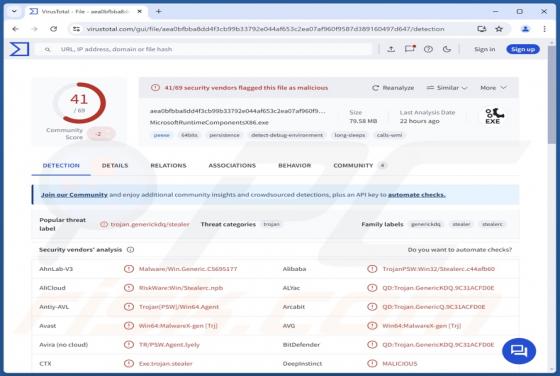Reload the page with refresh icon
The width and height of the screenshot is (560, 376).
coord(54,29)
